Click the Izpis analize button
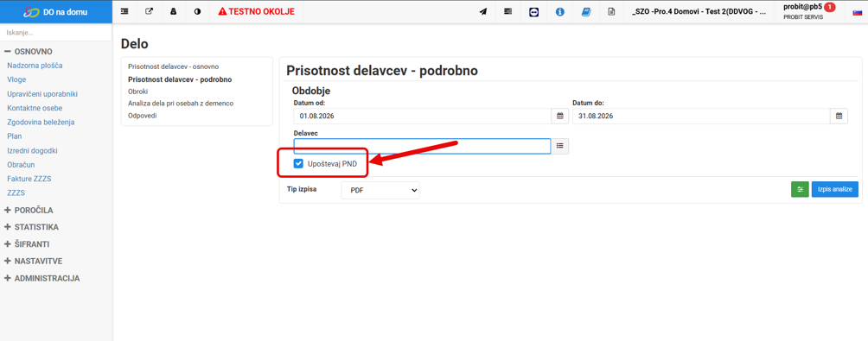Image resolution: width=868 pixels, height=341 pixels. coord(835,189)
